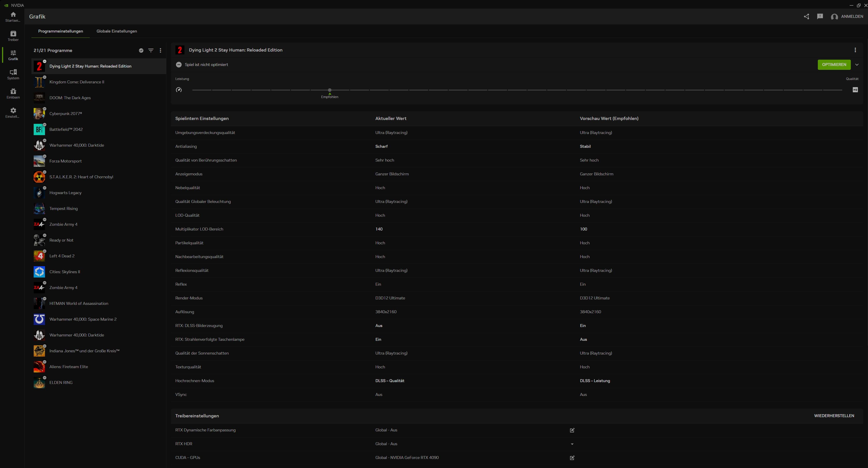The image size is (868, 468).
Task: Open the Einstellungen gear in sidebar
Action: 13,111
